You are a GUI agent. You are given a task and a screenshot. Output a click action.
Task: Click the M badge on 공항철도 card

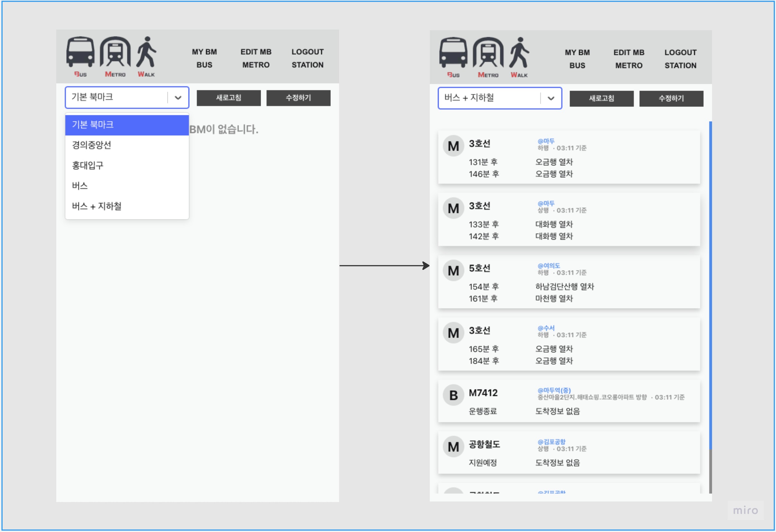click(x=453, y=447)
